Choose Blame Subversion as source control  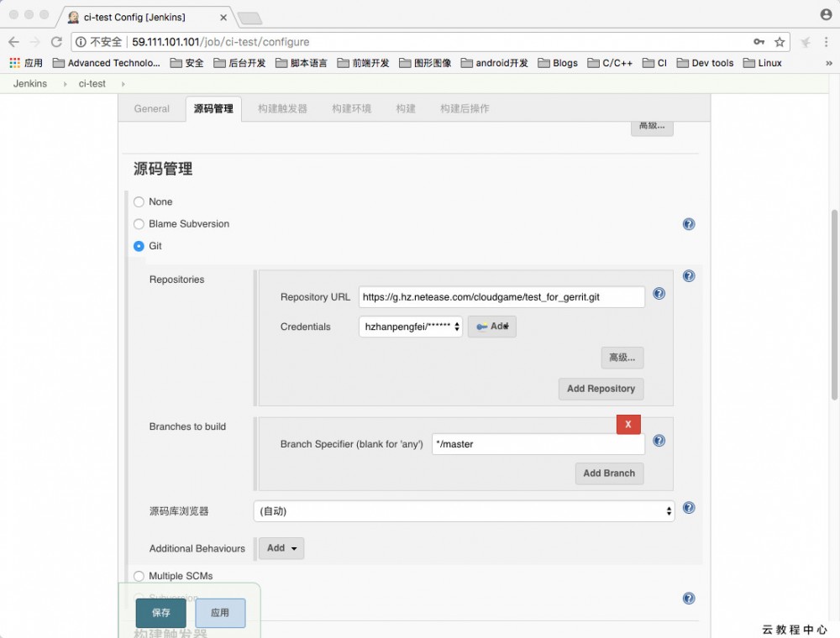[x=139, y=224]
